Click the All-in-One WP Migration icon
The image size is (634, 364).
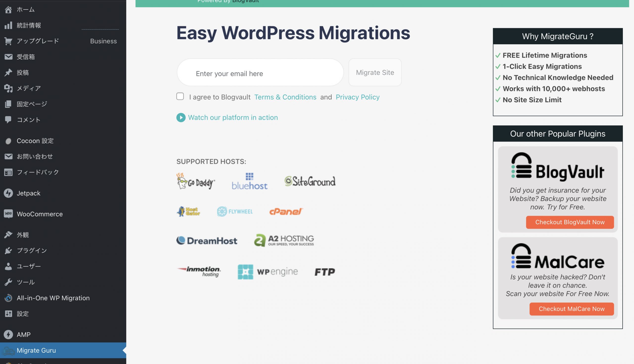(x=8, y=298)
